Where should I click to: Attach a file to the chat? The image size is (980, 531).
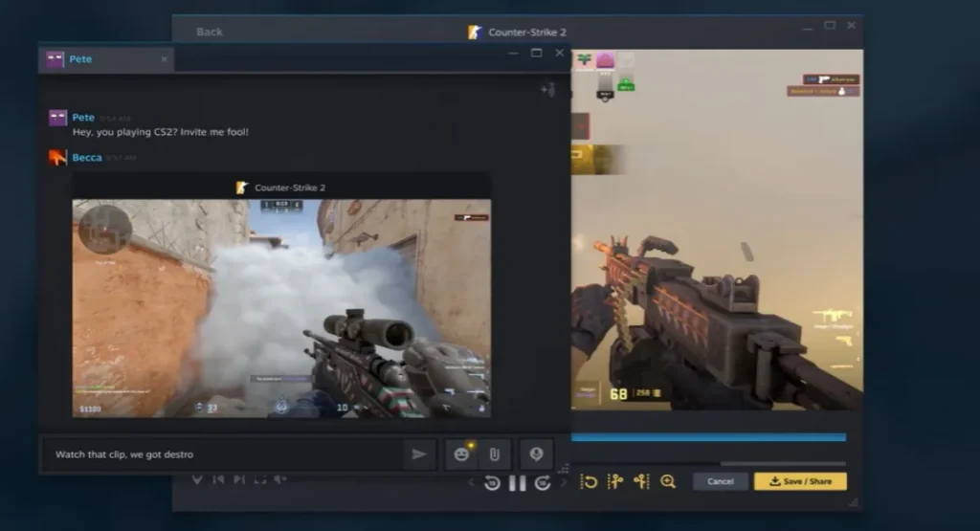click(x=495, y=454)
